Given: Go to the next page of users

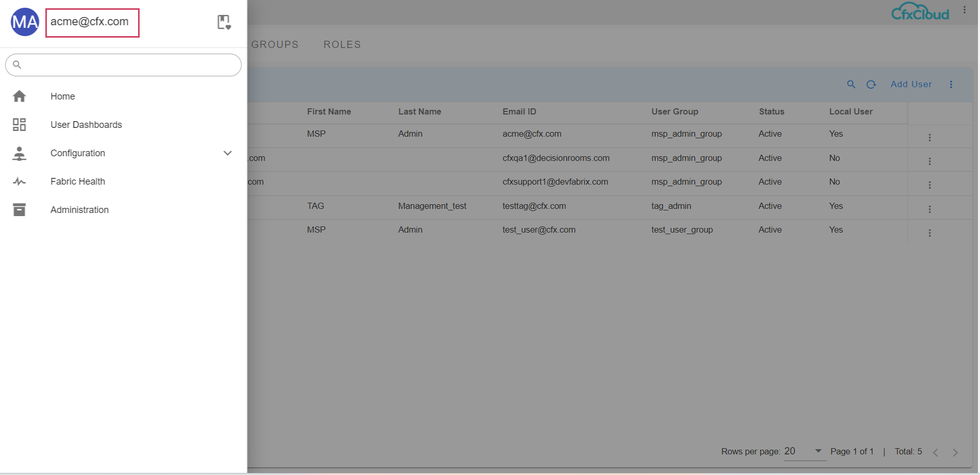Looking at the screenshot, I should [955, 452].
